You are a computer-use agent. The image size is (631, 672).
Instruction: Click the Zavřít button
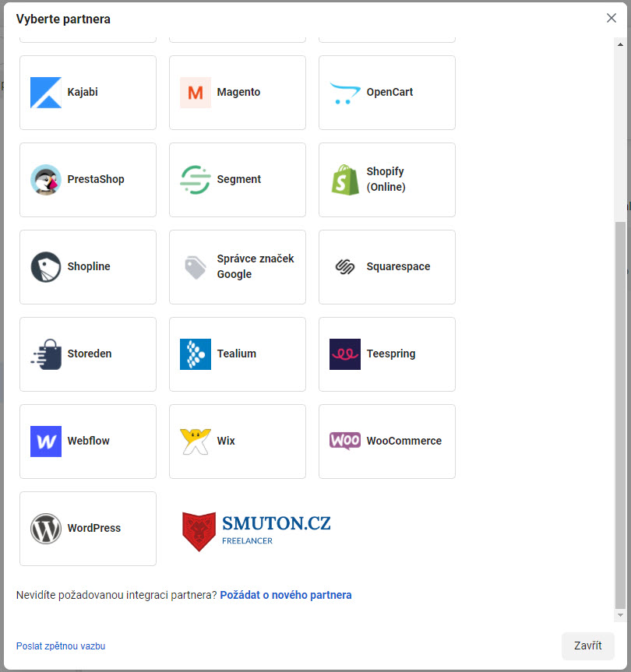click(587, 646)
